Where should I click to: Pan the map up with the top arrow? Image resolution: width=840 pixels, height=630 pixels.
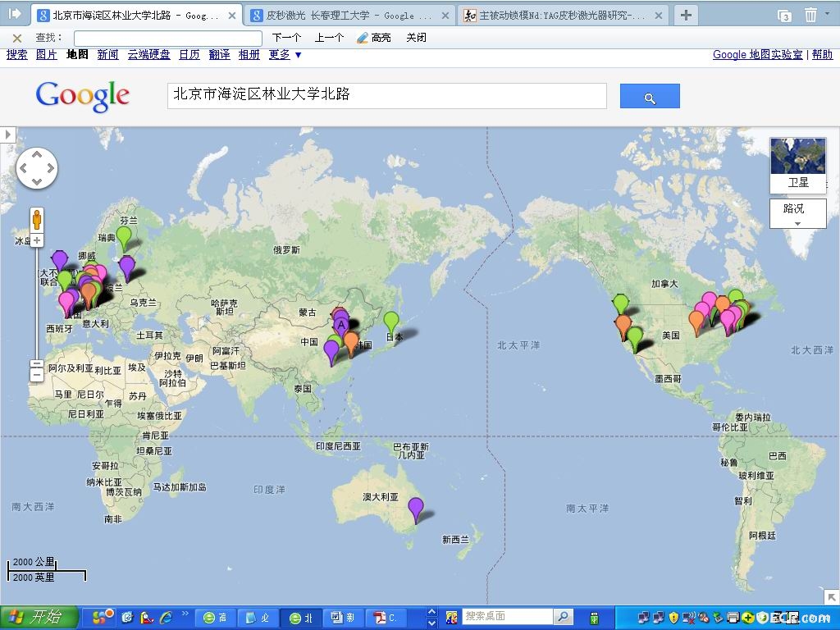pyautogui.click(x=36, y=155)
